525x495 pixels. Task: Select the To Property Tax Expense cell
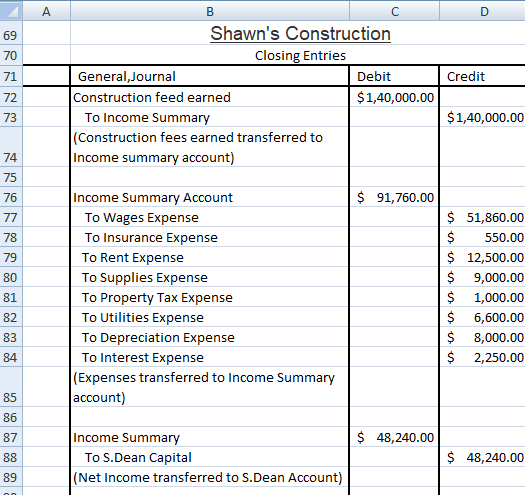(210, 297)
